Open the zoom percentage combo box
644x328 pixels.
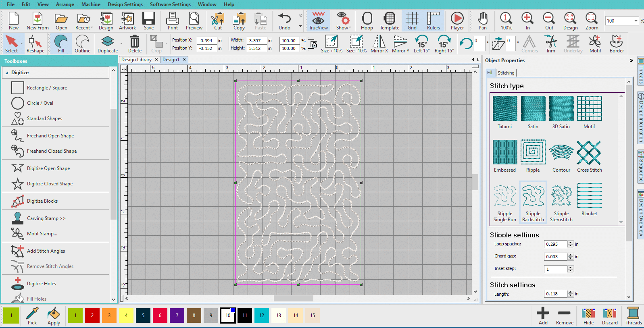636,21
